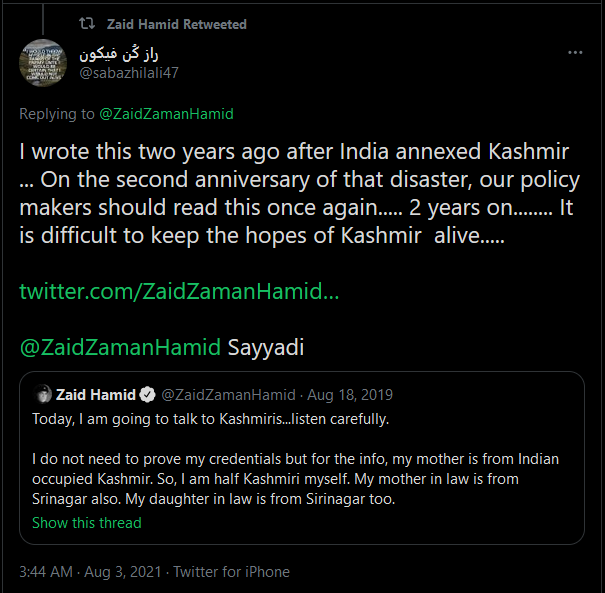Click the "Aug 18, 2019" quoted tweet date

pos(349,394)
